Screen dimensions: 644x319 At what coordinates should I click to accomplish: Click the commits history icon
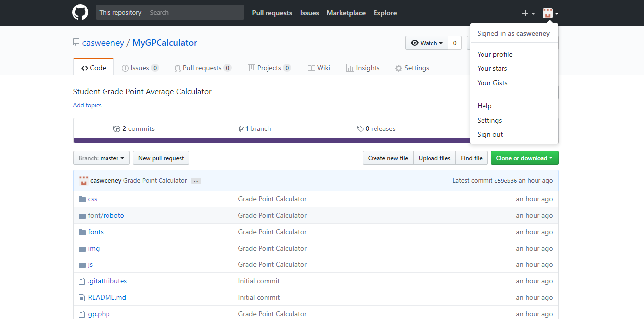tap(117, 129)
